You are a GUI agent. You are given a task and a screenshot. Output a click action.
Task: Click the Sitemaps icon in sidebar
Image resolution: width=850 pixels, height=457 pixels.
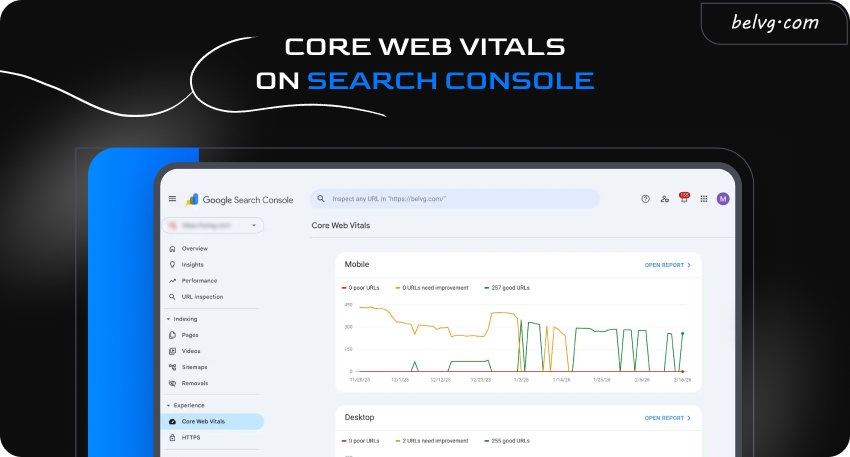(x=172, y=367)
